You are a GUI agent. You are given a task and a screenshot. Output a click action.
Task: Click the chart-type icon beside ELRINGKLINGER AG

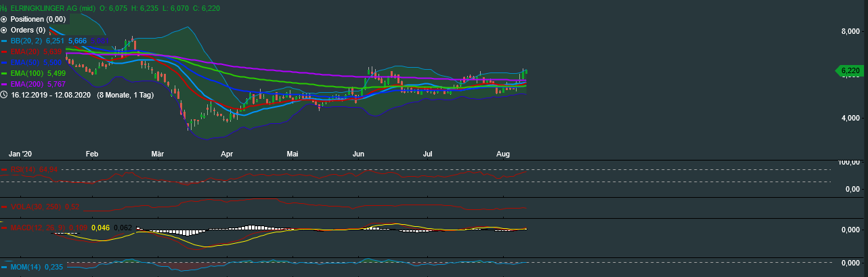pyautogui.click(x=3, y=9)
